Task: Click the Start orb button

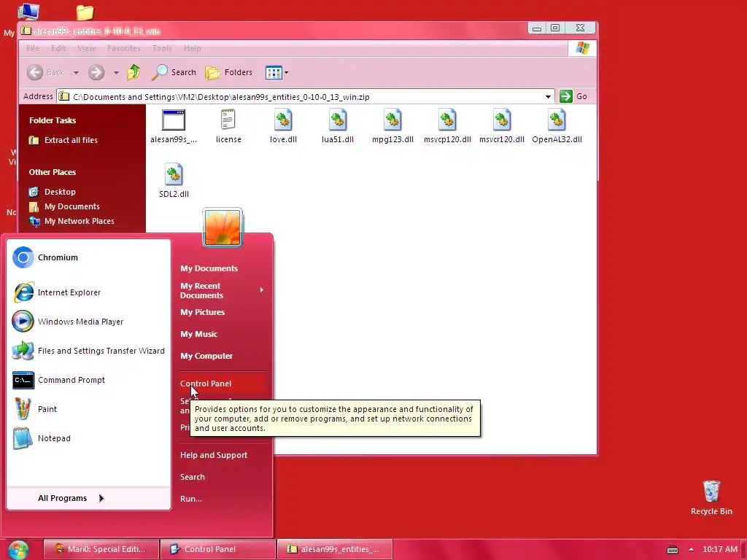Action: [18, 550]
